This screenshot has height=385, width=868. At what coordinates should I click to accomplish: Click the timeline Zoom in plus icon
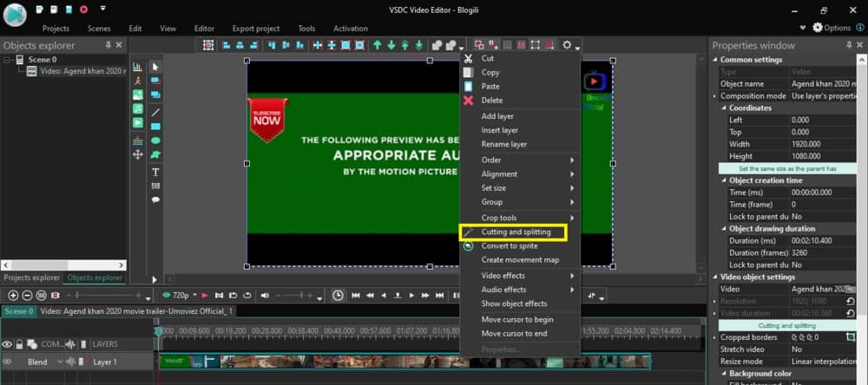pos(14,296)
